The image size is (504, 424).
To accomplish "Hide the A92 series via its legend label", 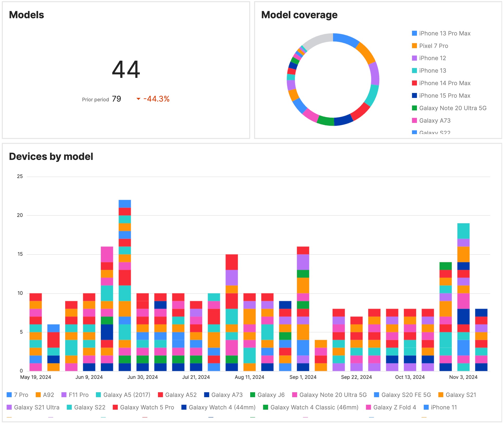I will coord(48,395).
